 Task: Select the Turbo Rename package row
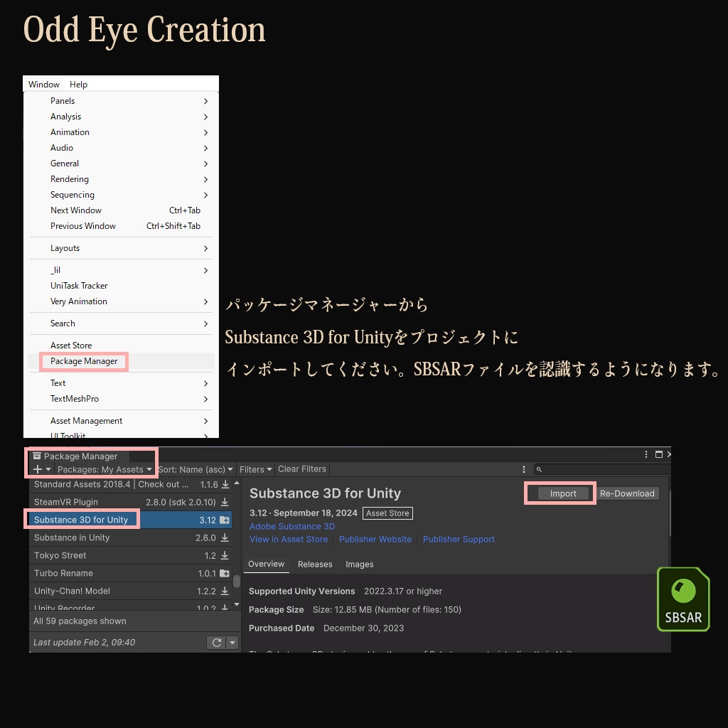pos(131,574)
